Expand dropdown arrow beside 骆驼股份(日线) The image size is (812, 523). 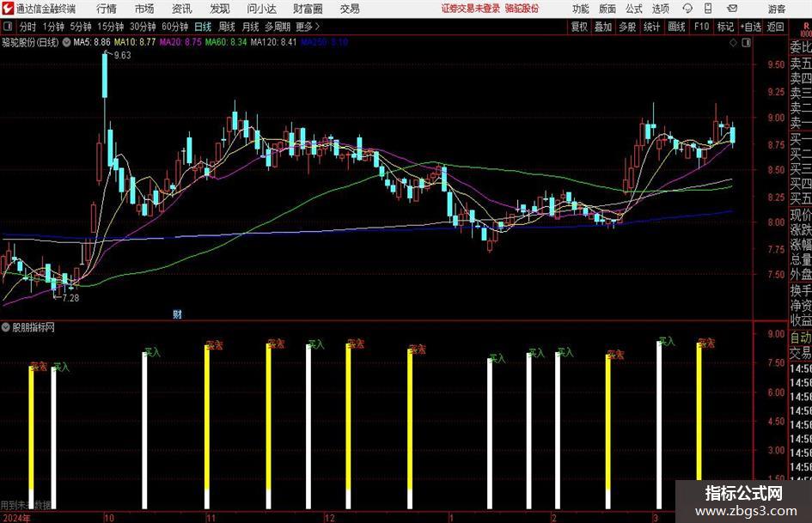coord(66,42)
